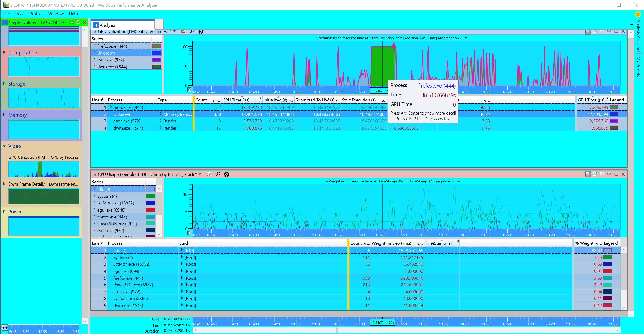Click the search magnifier in GPU Utilization panel
Screen dimensions: 644x334
click(192, 31)
